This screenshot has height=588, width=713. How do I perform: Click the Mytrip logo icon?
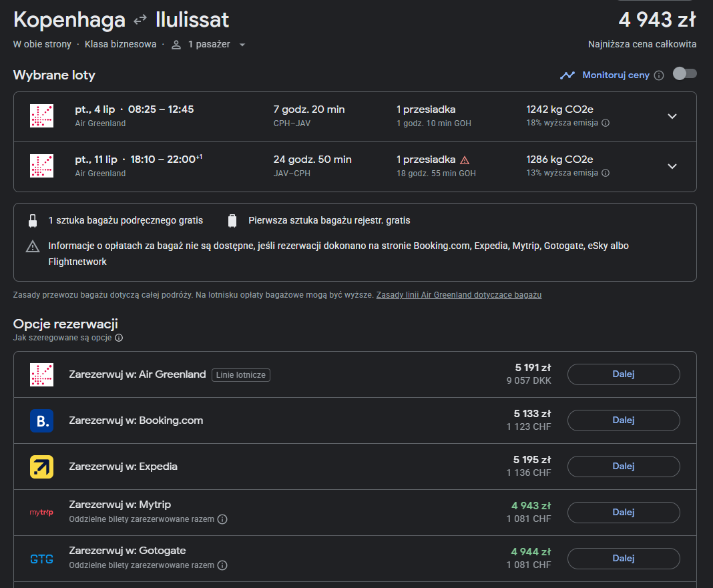click(41, 513)
